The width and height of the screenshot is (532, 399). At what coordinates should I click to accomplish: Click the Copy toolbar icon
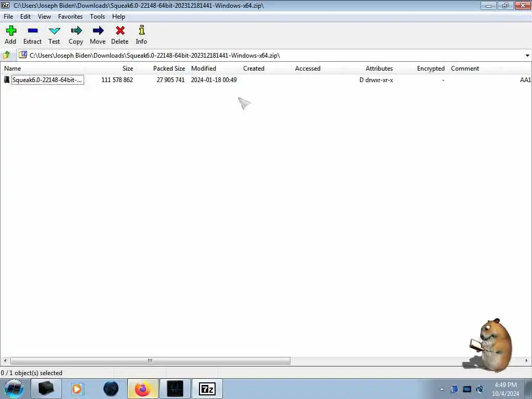(x=76, y=31)
